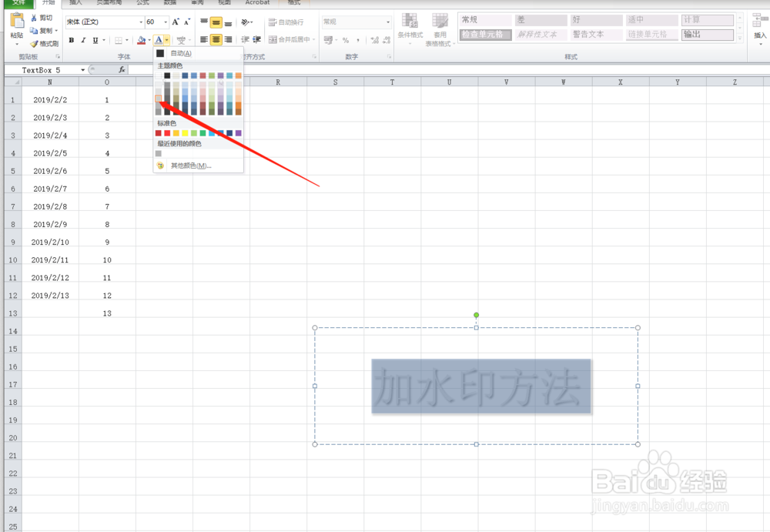
Task: Apply the 输出 cell style
Action: click(708, 35)
